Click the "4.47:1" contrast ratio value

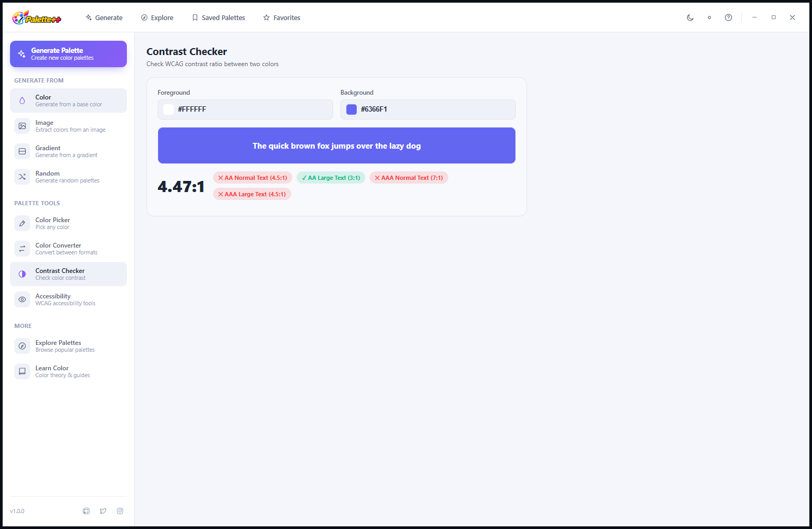181,186
